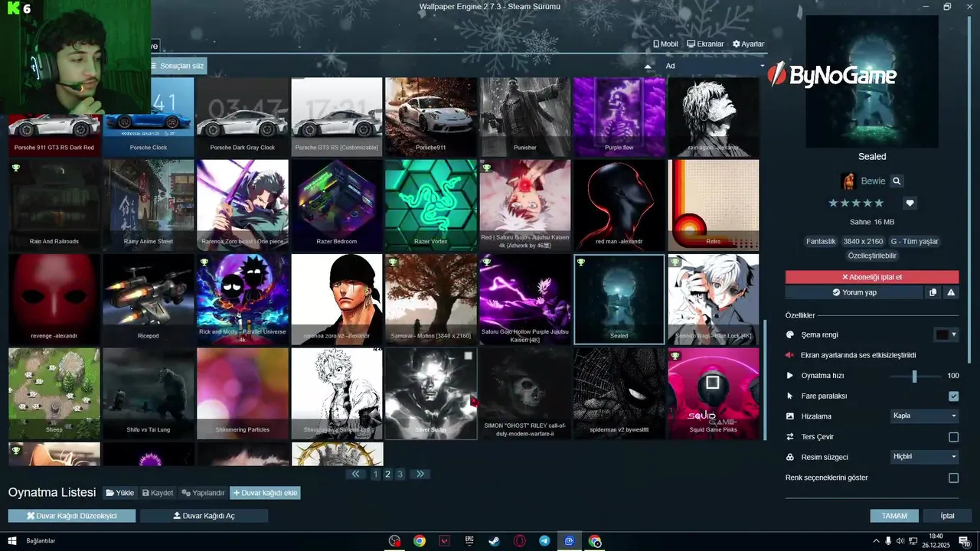Click Duvar Kağıdı Düzenleyici button
This screenshot has height=551, width=980.
(72, 516)
